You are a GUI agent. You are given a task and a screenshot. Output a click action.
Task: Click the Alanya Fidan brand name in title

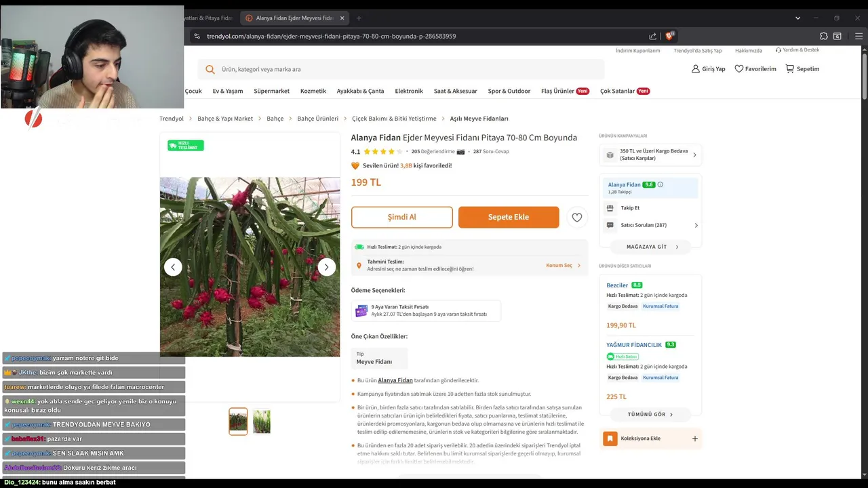[376, 138]
